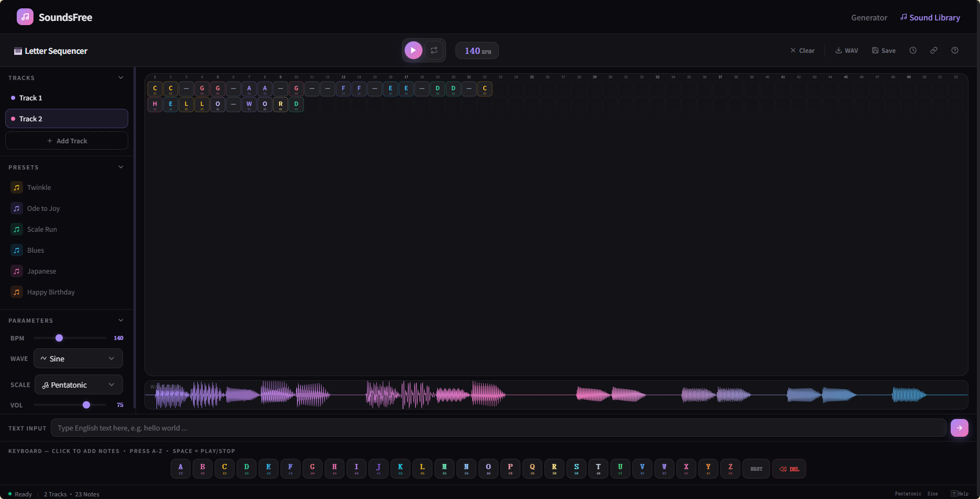The image size is (980, 499).
Task: Collapse the Parameters section
Action: point(121,320)
